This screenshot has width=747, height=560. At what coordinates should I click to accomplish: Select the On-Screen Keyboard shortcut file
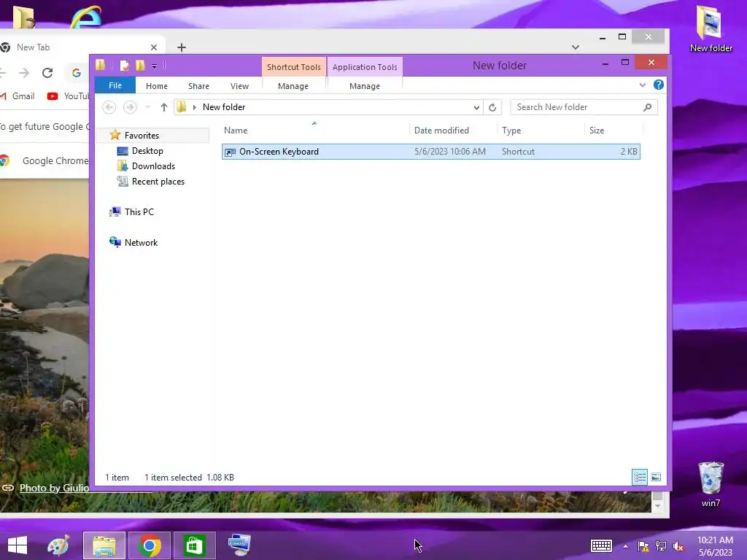[x=430, y=152]
